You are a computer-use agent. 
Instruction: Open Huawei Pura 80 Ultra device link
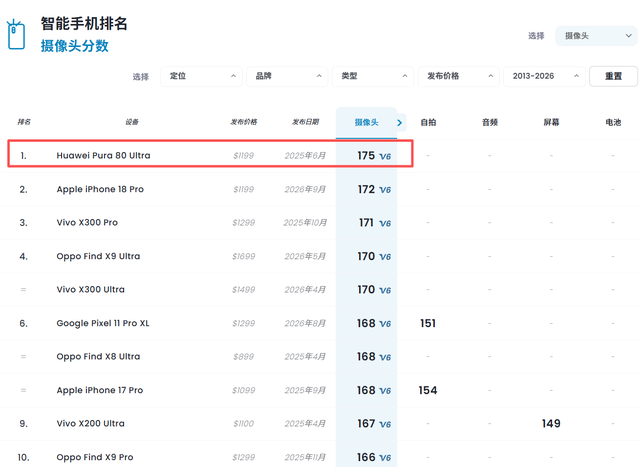[x=103, y=156]
